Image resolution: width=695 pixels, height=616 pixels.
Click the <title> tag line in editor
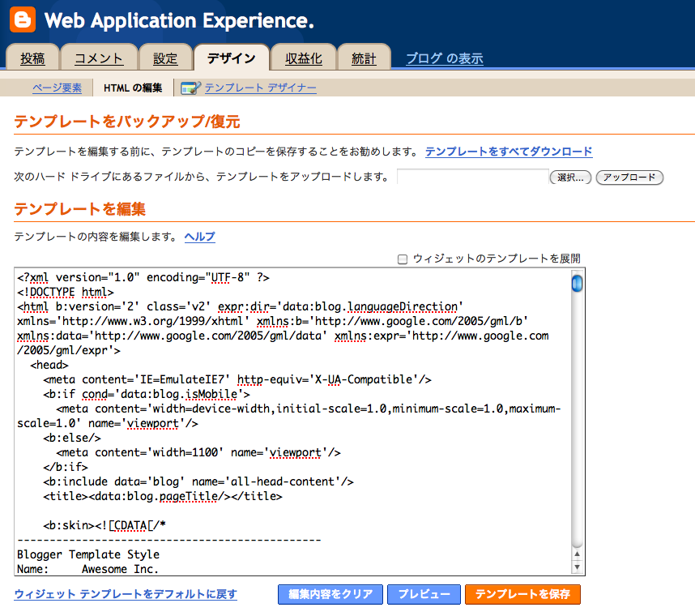click(x=163, y=496)
